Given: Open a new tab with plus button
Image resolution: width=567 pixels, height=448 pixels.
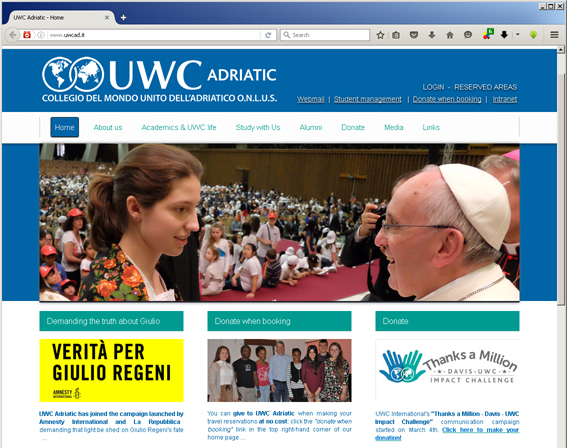Looking at the screenshot, I should point(123,17).
